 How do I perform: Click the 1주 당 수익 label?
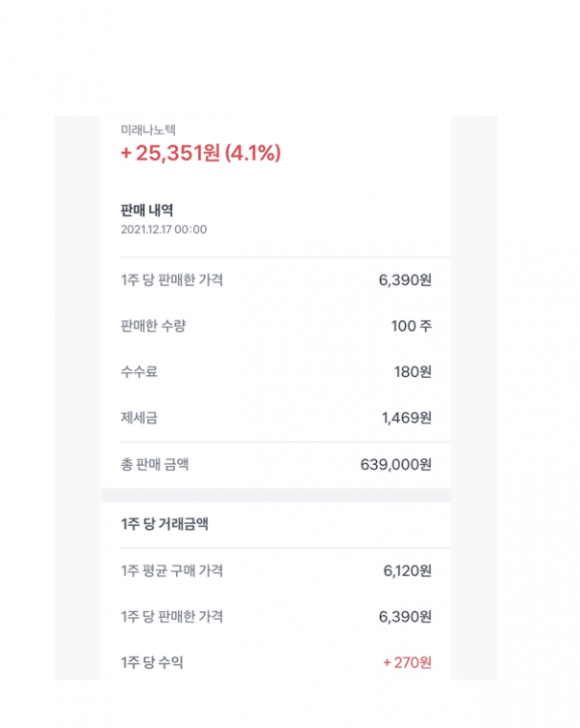pos(152,662)
